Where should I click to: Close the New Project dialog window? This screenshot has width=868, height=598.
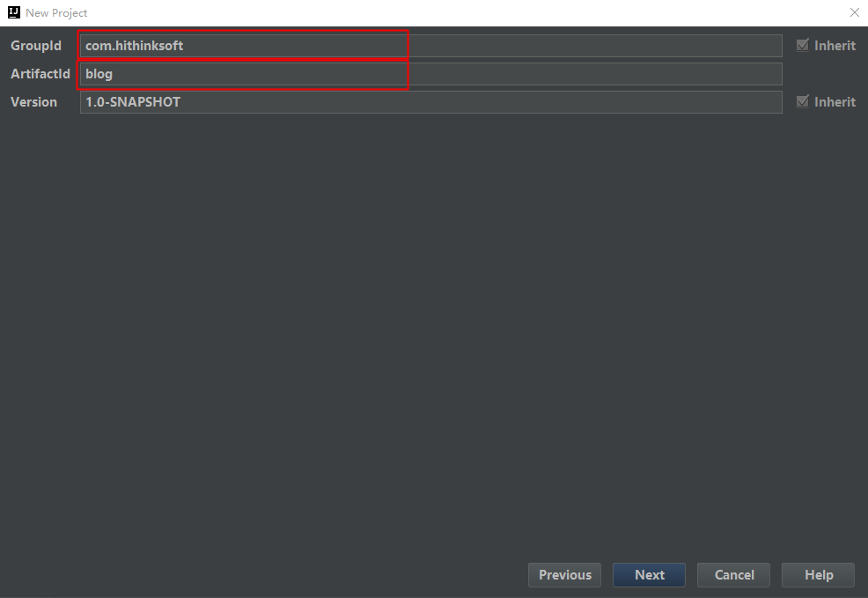pos(854,12)
